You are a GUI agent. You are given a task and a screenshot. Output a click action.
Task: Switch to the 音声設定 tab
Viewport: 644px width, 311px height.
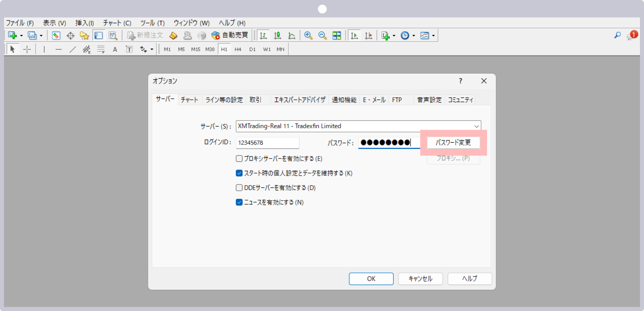tap(429, 100)
